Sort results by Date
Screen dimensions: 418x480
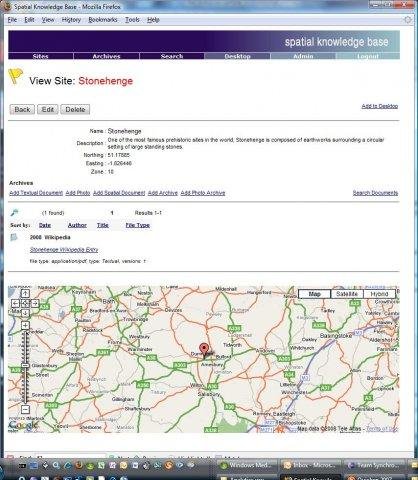[x=45, y=225]
